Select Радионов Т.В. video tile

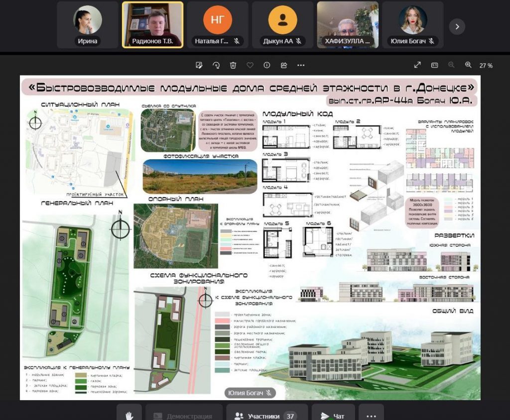(x=152, y=24)
